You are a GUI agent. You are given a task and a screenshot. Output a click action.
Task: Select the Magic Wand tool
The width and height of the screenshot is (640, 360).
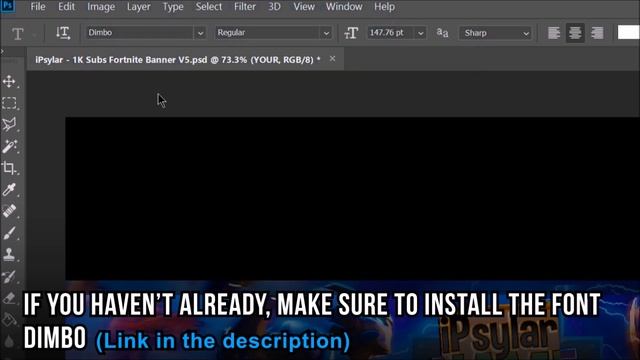click(x=9, y=146)
